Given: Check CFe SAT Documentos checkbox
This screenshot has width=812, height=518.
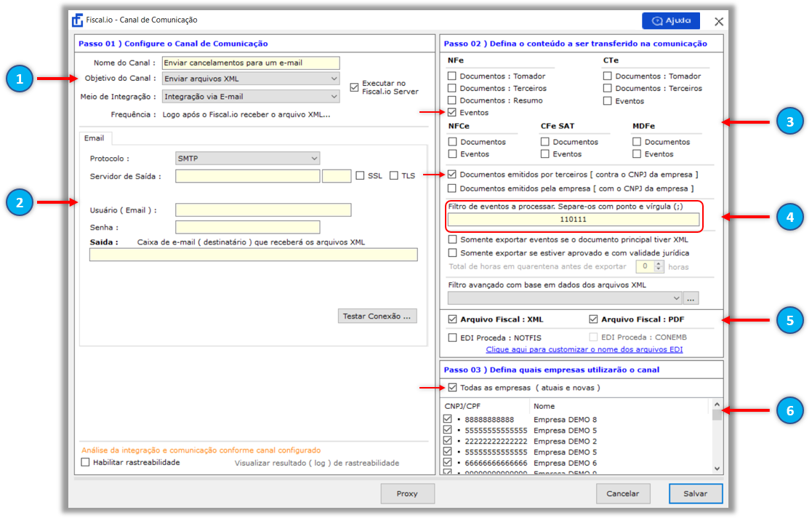Looking at the screenshot, I should coord(544,142).
